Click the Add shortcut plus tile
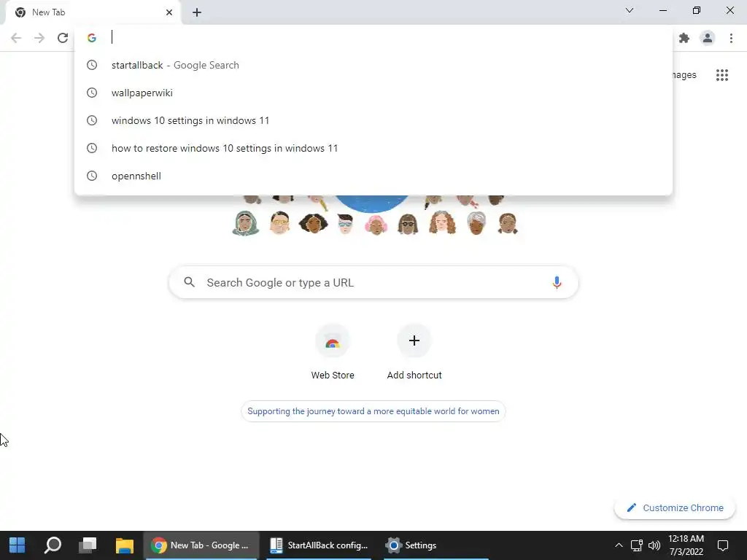 tap(414, 351)
